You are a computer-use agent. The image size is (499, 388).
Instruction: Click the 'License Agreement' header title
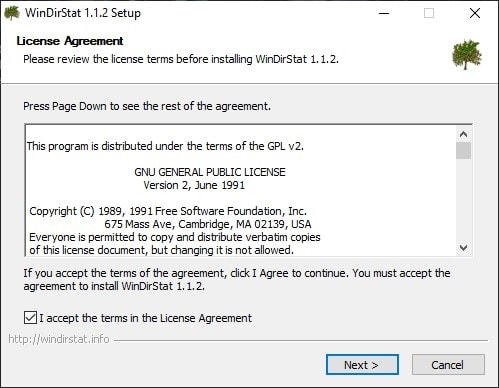(70, 41)
